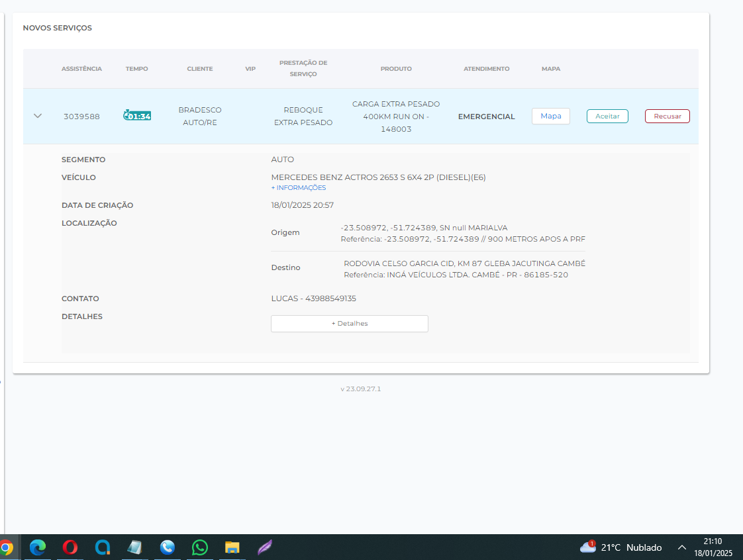Expand the '+ Detalhes' section
Screen dimensions: 743x560
point(349,324)
